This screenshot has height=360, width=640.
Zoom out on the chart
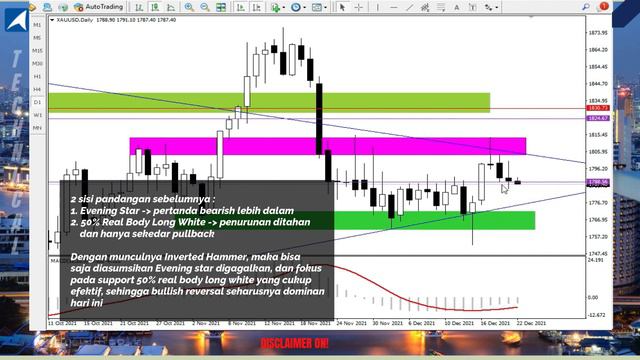[x=205, y=7]
